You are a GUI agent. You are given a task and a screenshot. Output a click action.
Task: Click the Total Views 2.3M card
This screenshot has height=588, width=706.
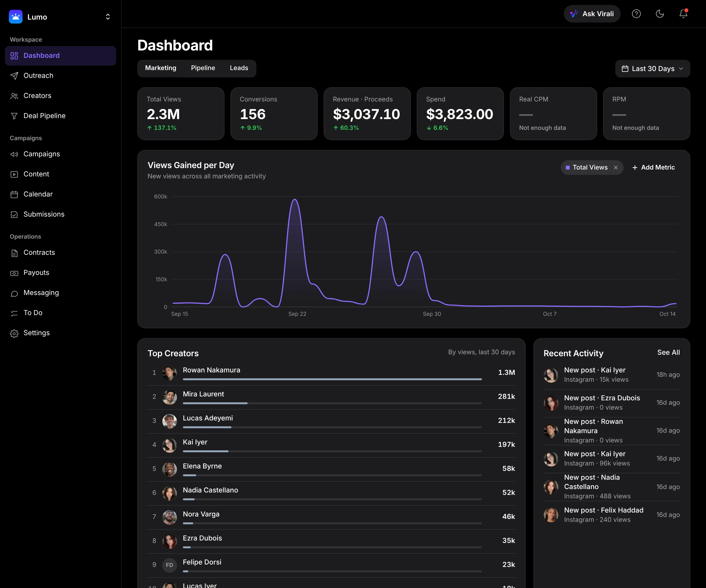tap(180, 114)
